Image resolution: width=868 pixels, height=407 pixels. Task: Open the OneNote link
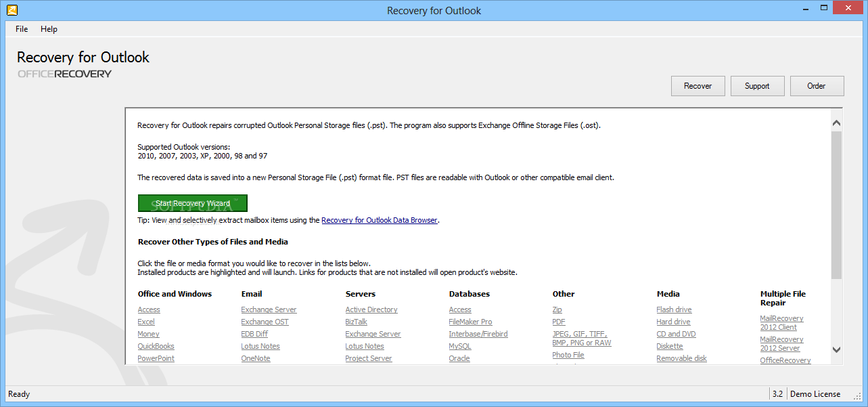pos(256,358)
